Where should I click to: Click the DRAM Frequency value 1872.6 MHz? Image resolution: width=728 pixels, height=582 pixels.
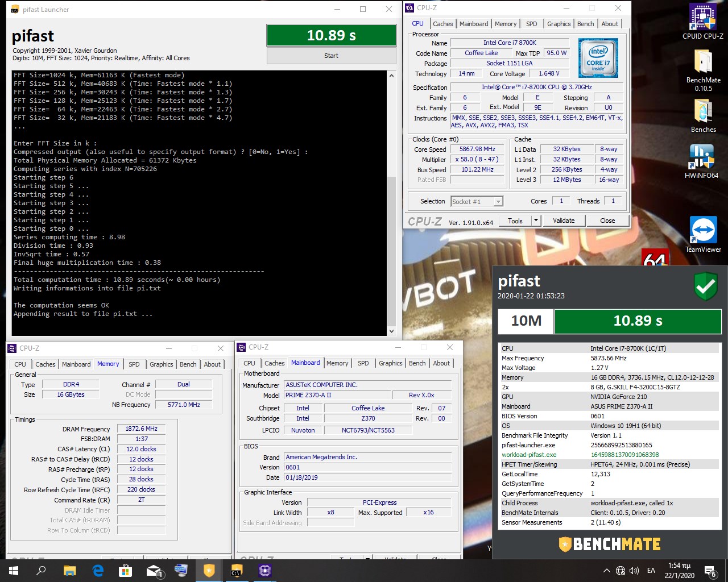[141, 429]
